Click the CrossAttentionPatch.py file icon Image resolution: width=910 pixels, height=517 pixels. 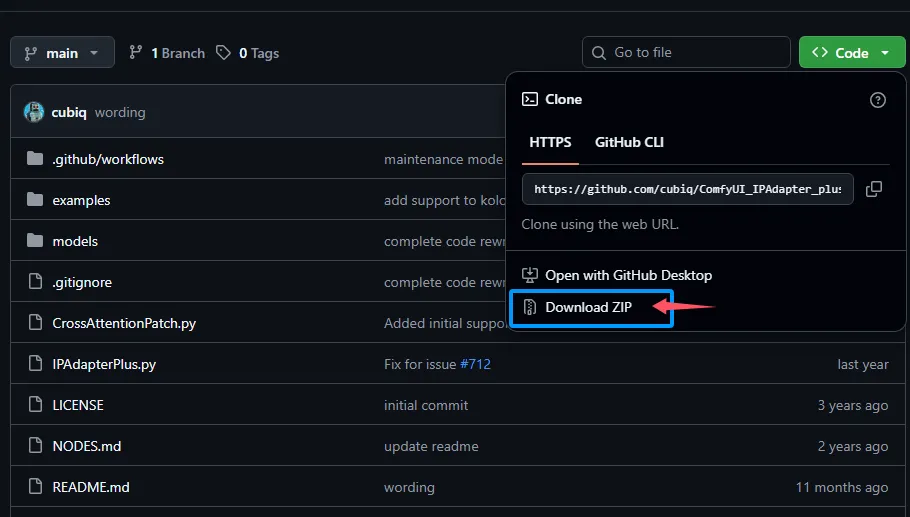35,323
